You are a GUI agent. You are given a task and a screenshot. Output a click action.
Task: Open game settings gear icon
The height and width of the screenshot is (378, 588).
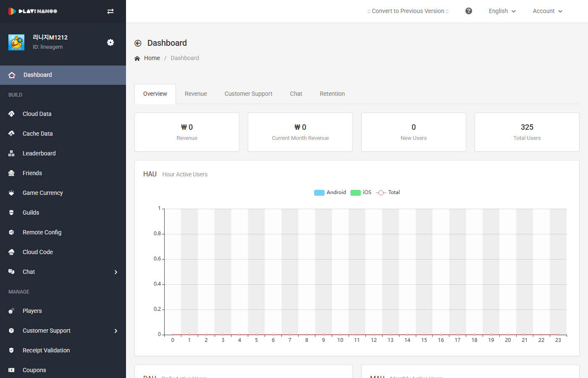point(110,42)
